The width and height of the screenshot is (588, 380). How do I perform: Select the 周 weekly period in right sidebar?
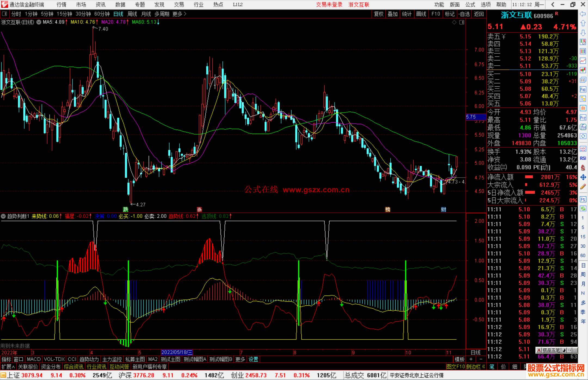pyautogui.click(x=583, y=275)
